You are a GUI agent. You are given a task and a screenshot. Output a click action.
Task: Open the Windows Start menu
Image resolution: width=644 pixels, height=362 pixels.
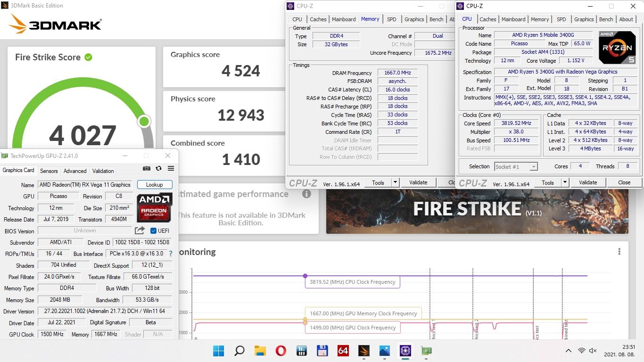pos(218,351)
